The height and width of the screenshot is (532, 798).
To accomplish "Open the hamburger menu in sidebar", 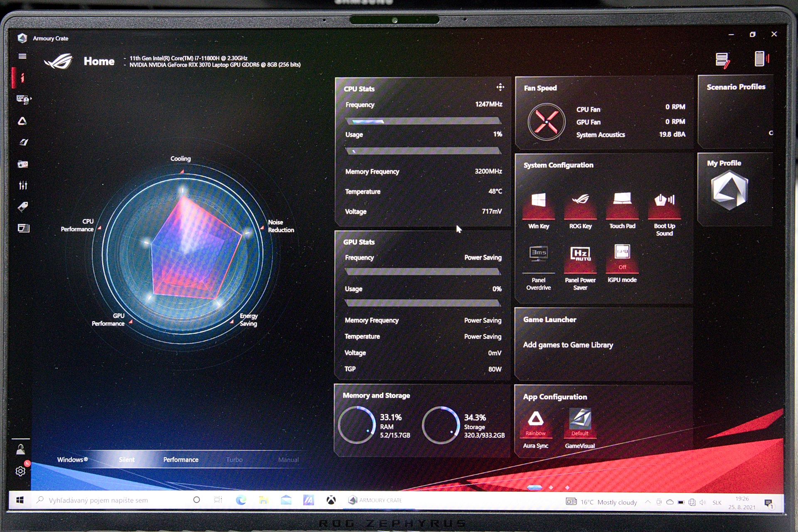I will (22, 56).
